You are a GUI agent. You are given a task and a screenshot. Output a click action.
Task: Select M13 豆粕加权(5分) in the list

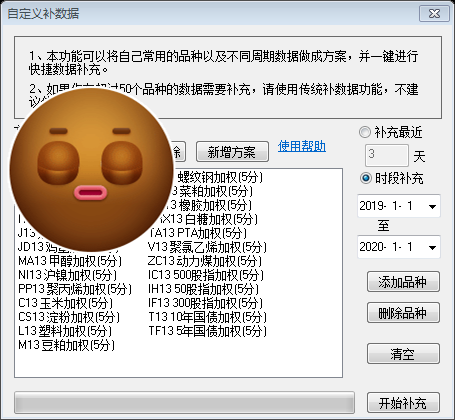[66, 345]
